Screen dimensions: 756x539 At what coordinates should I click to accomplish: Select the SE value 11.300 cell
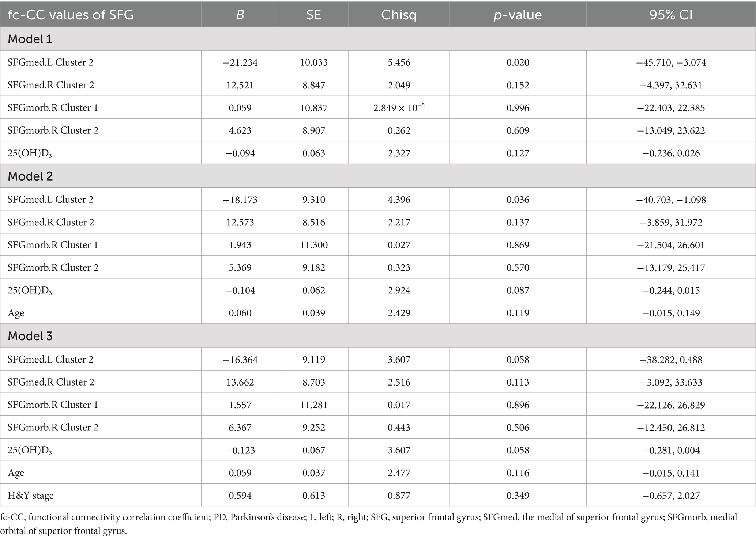313,245
